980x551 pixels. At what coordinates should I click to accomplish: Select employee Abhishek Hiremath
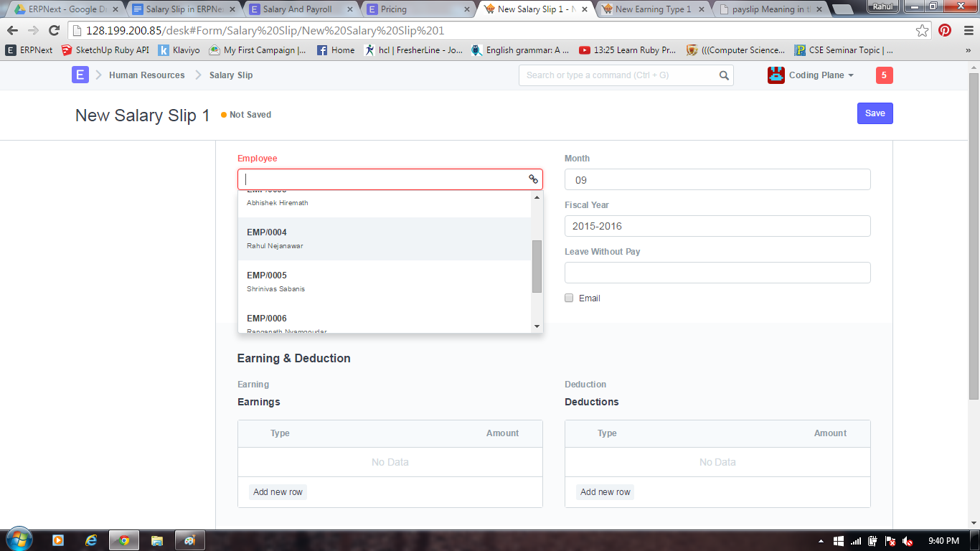(x=385, y=204)
